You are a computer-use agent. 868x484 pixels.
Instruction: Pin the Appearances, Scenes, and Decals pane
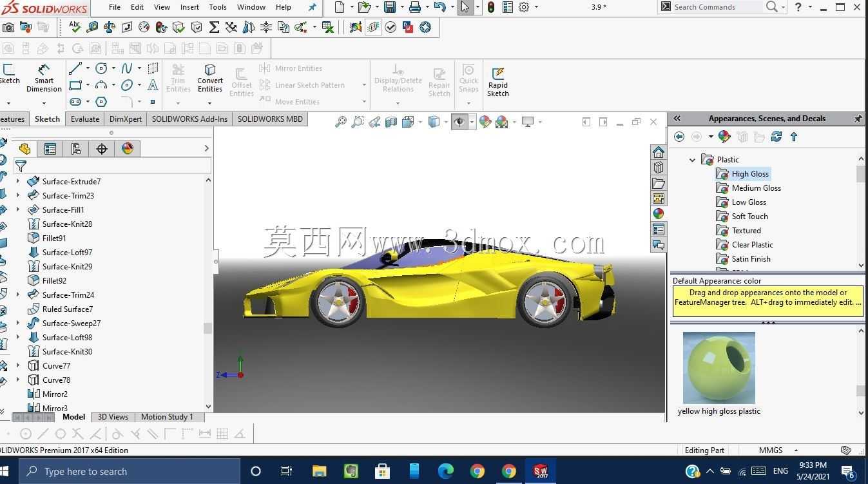pyautogui.click(x=858, y=119)
